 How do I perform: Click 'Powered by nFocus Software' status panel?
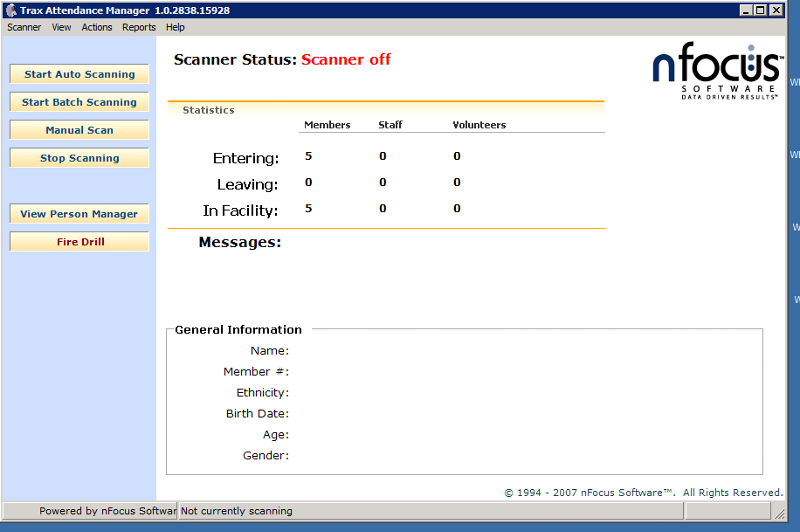[x=90, y=511]
